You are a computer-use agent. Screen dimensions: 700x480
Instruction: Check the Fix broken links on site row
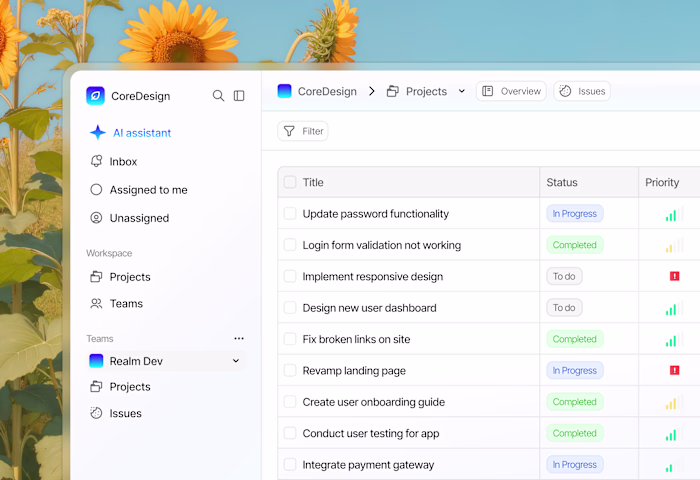tap(290, 339)
